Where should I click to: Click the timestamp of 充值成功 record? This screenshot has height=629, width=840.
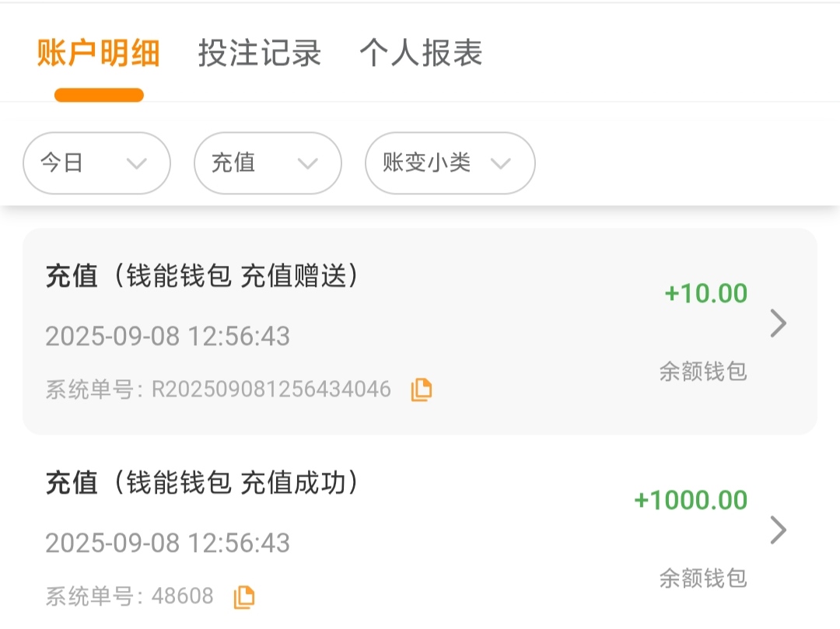167,543
